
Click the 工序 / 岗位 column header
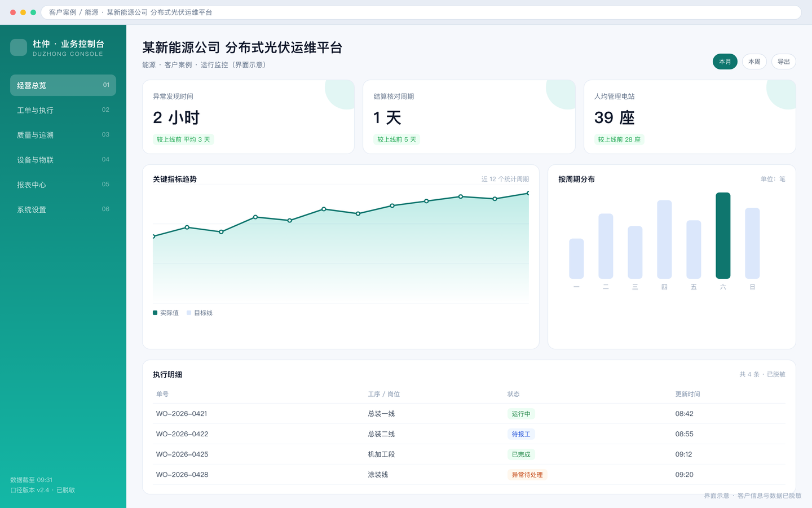[384, 394]
